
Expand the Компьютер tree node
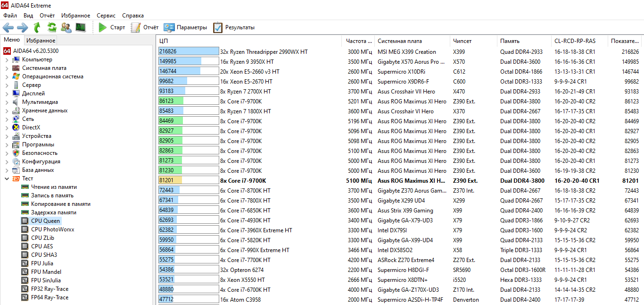click(7, 59)
